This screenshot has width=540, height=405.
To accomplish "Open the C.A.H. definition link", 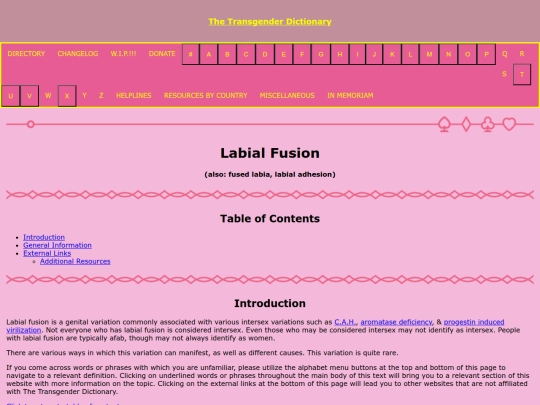I will click(x=345, y=322).
